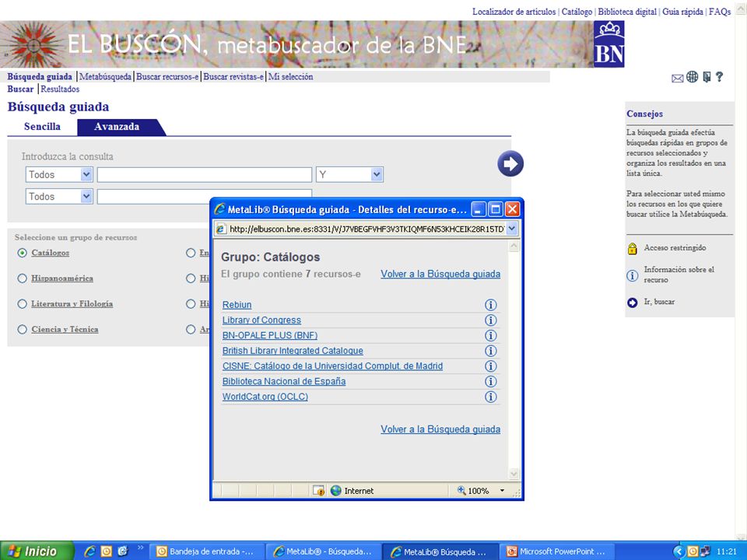Click the popup scrollbar up arrow
This screenshot has height=560, width=747.
[x=514, y=247]
